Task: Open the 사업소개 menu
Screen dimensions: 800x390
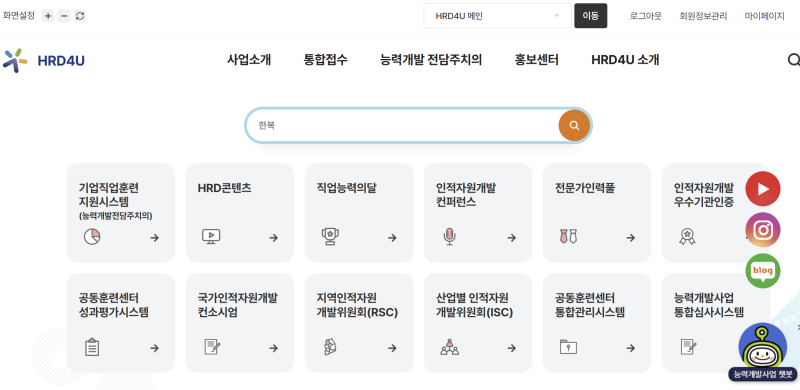Action: coord(249,60)
